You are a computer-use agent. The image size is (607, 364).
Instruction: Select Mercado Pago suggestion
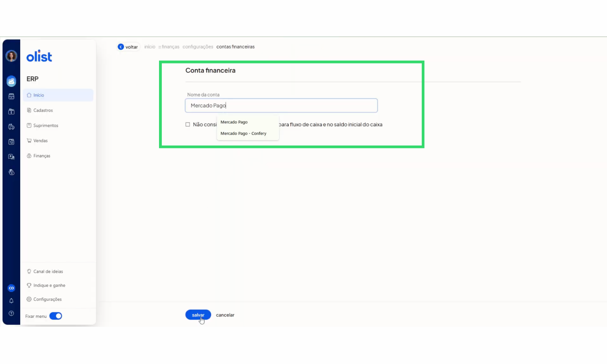[248, 122]
